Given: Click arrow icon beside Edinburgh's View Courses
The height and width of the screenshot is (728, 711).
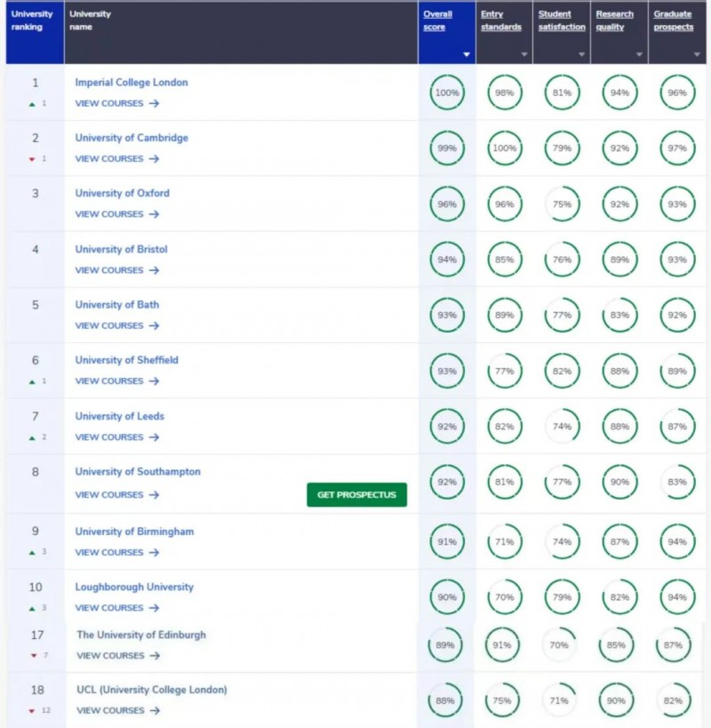Looking at the screenshot, I should pyautogui.click(x=156, y=656).
